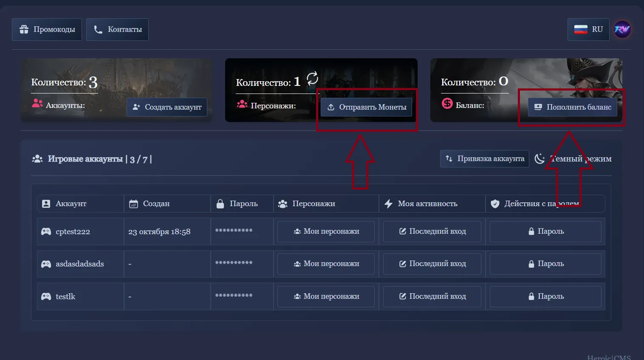Click the gamepad icon next to testlk
The height and width of the screenshot is (360, 644).
[46, 297]
